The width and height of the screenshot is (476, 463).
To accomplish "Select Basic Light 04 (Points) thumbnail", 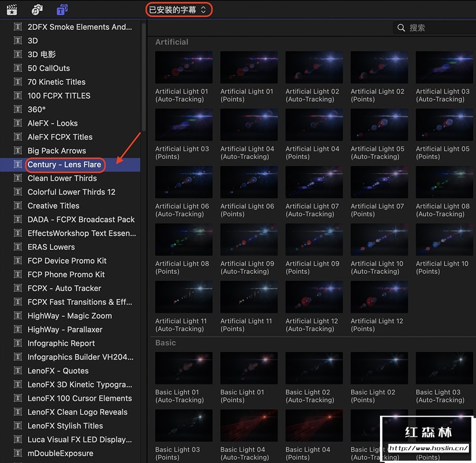I will click(x=314, y=425).
